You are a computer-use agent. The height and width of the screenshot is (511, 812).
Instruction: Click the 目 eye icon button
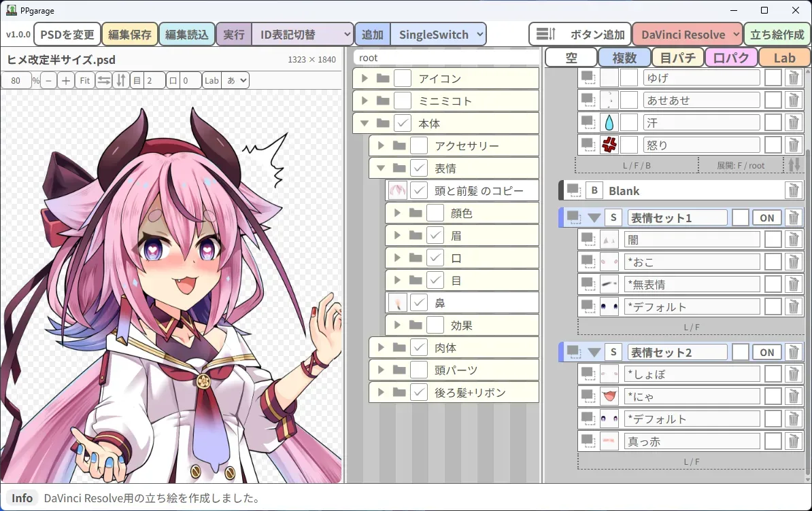[x=137, y=80]
